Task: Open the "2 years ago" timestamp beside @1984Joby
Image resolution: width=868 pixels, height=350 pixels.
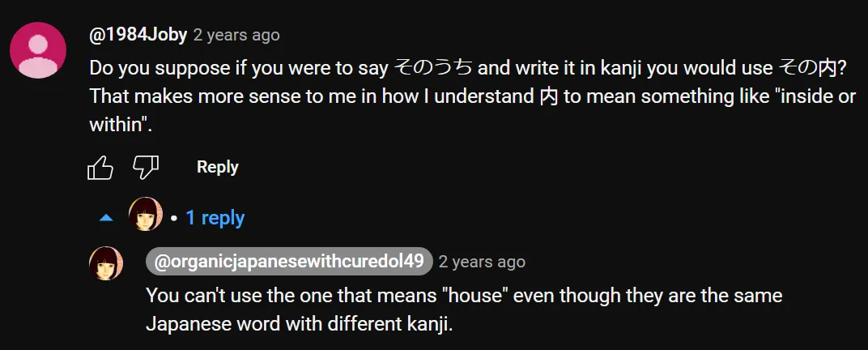Action: click(x=236, y=35)
